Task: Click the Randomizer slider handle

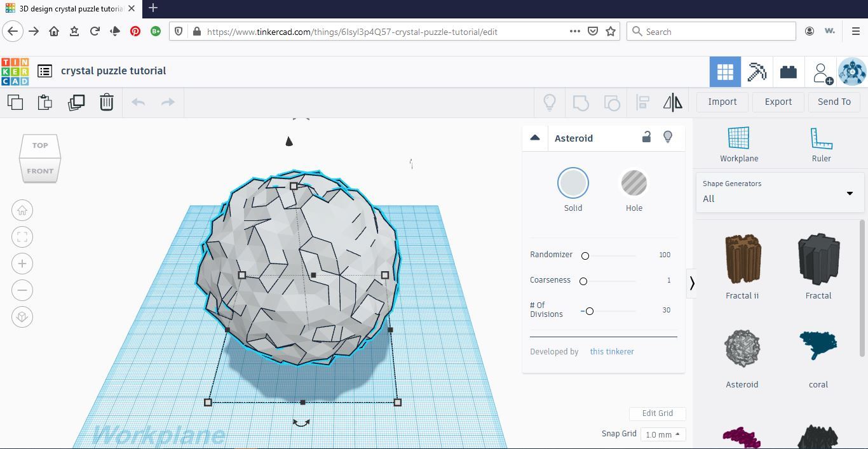Action: 585,255
